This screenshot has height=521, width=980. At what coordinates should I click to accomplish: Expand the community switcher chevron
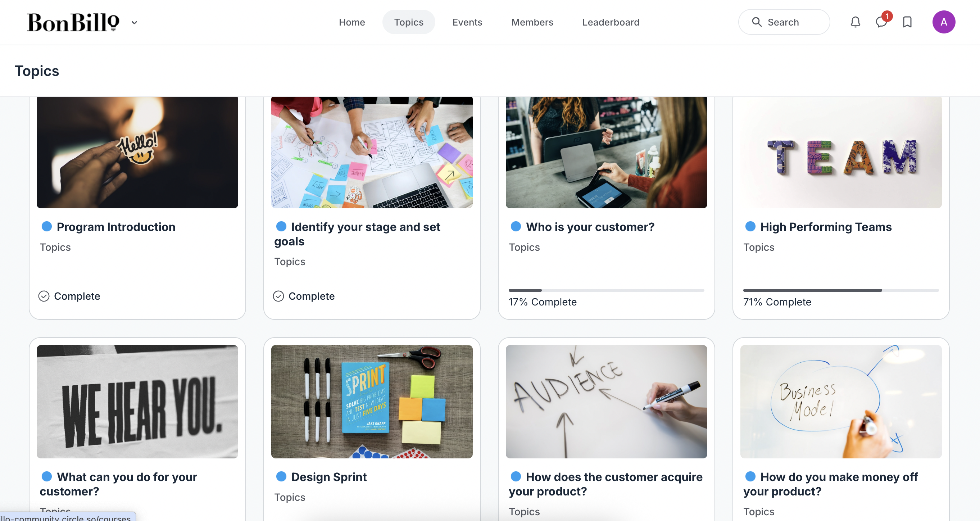click(134, 22)
